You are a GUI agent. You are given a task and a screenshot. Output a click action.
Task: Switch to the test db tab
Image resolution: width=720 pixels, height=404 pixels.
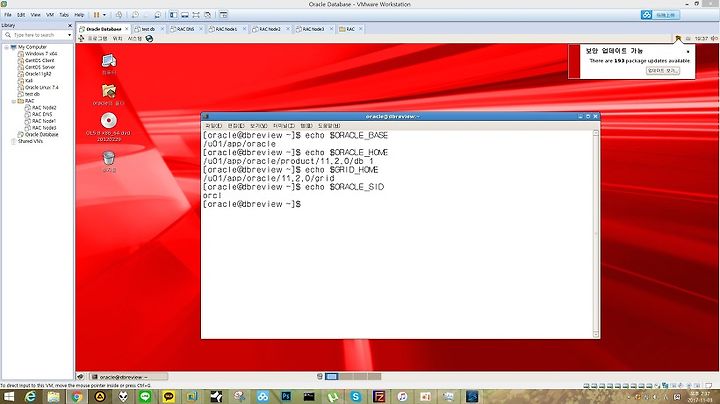pyautogui.click(x=148, y=29)
